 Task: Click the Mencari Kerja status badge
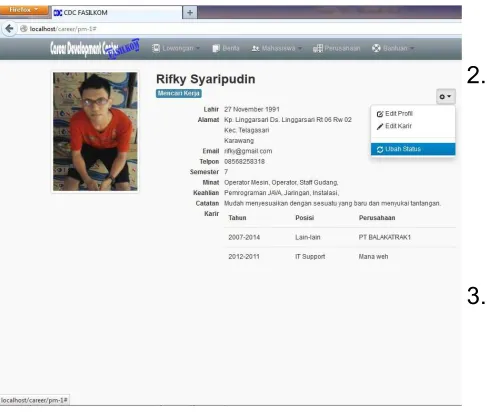[x=179, y=93]
